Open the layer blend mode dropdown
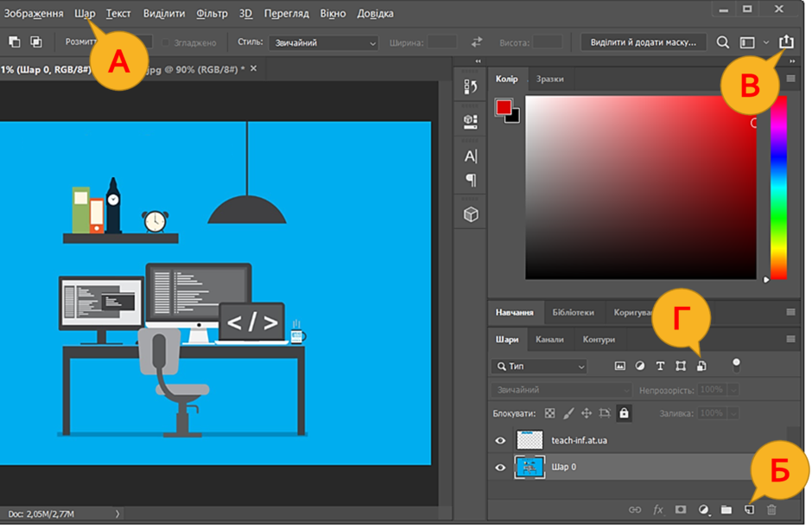 pyautogui.click(x=561, y=390)
